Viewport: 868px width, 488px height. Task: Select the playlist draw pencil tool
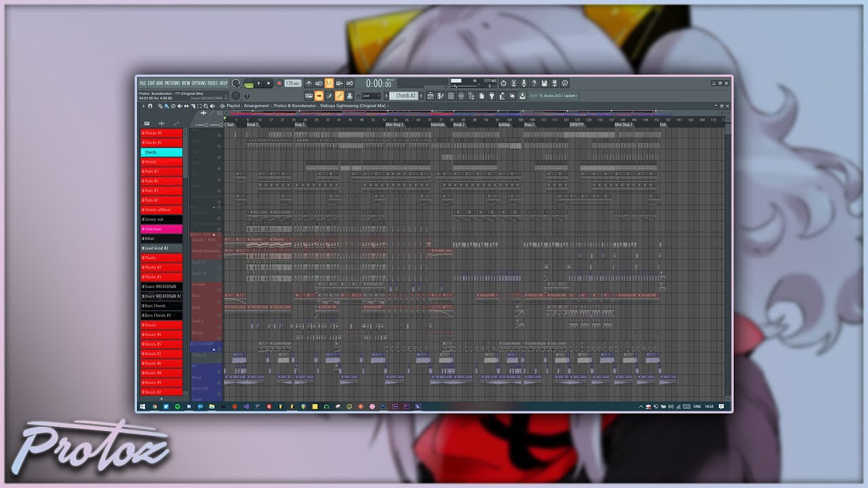[x=160, y=106]
